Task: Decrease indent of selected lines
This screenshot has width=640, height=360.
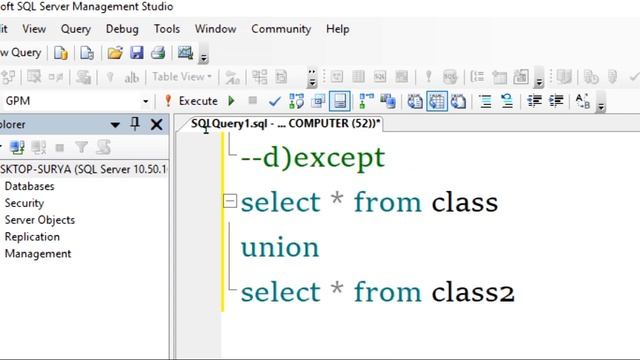Action: pos(534,101)
